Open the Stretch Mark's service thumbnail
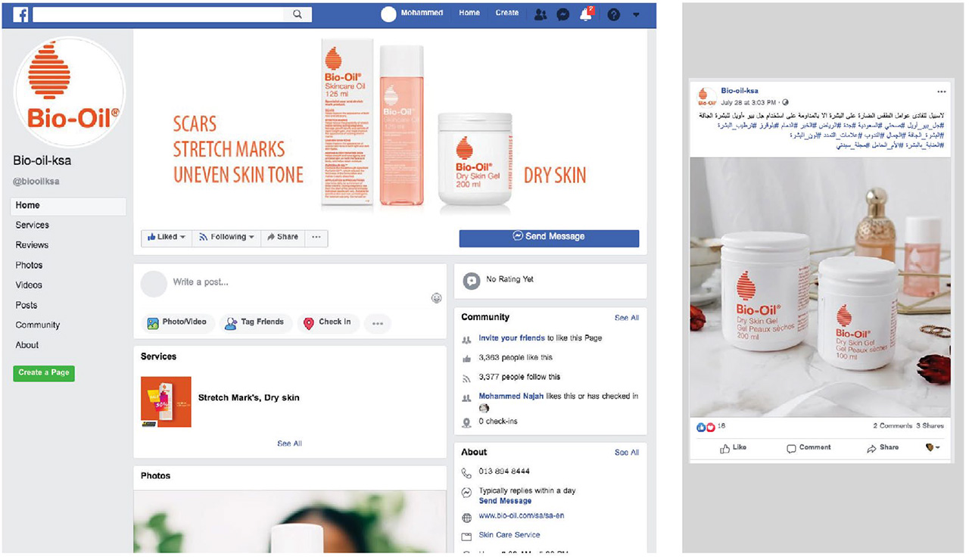Screen dimensions: 969x560 point(166,402)
